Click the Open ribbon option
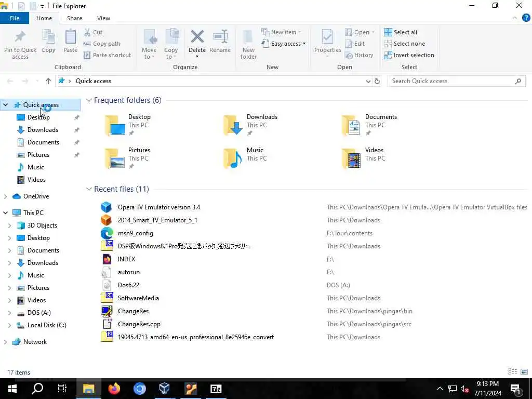Viewport: 532px width, 399px height. coord(360,32)
